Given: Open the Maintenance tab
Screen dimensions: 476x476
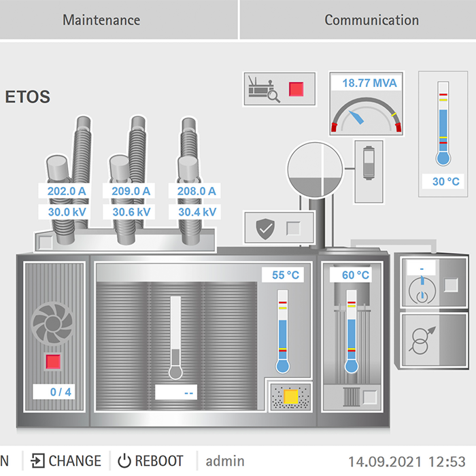Looking at the screenshot, I should point(101,20).
